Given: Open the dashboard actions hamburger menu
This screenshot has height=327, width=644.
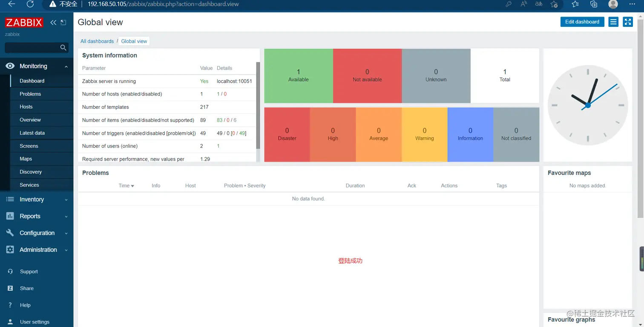Looking at the screenshot, I should click(x=613, y=22).
